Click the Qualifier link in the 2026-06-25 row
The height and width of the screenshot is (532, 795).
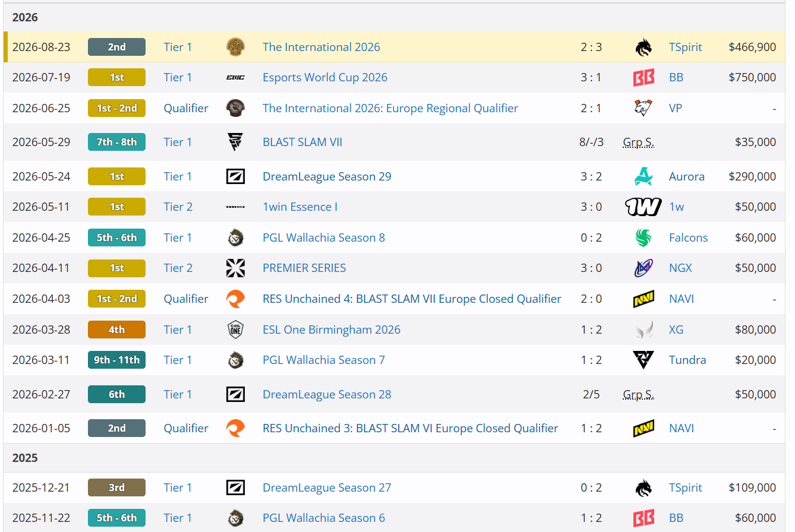(186, 108)
